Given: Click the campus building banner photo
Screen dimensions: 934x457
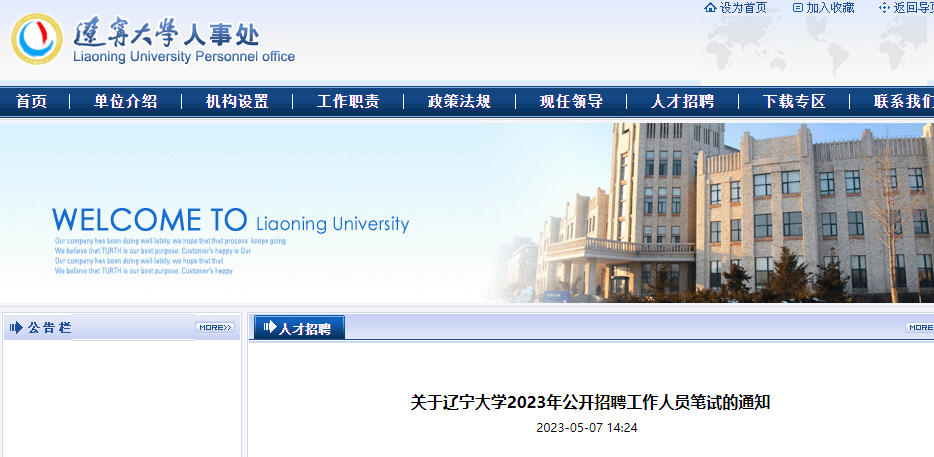Looking at the screenshot, I should point(710,213).
